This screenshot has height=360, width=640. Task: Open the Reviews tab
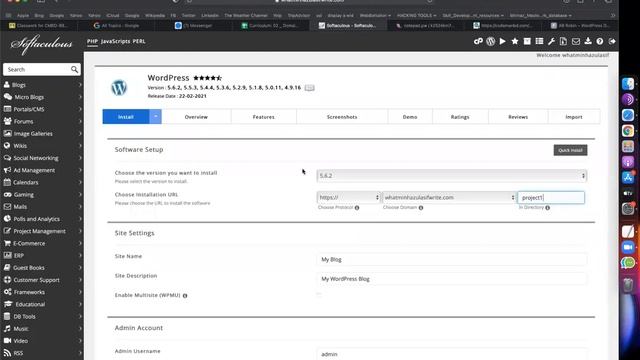(x=518, y=117)
